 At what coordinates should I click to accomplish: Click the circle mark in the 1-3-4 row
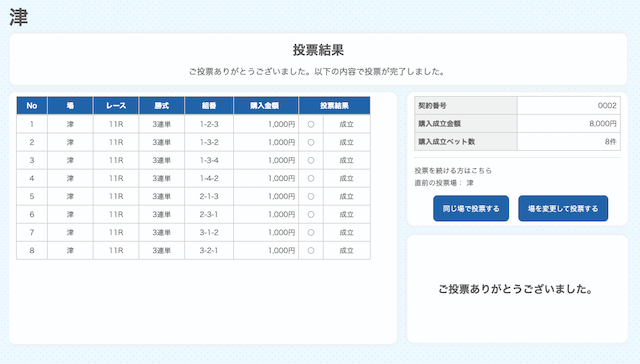[311, 160]
